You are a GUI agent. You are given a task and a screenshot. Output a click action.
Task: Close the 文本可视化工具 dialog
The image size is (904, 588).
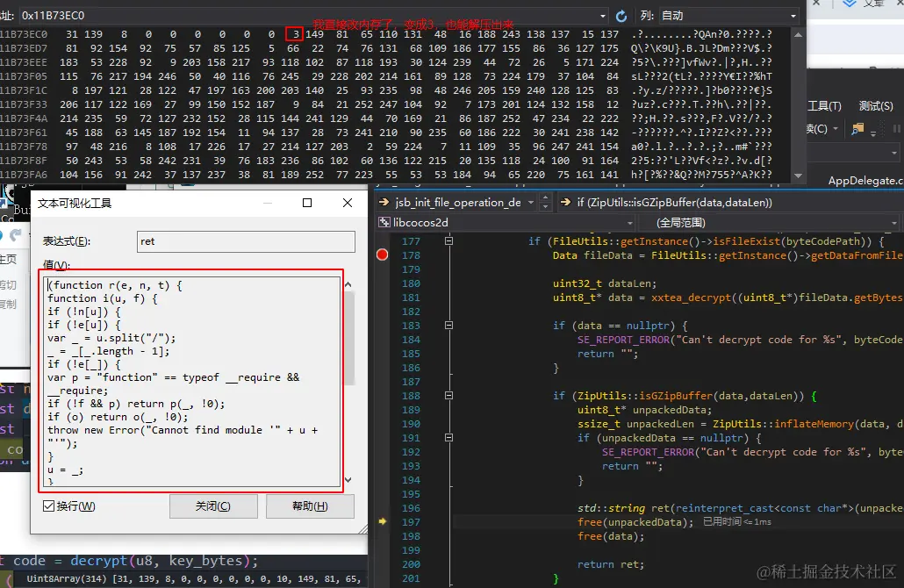click(x=347, y=203)
